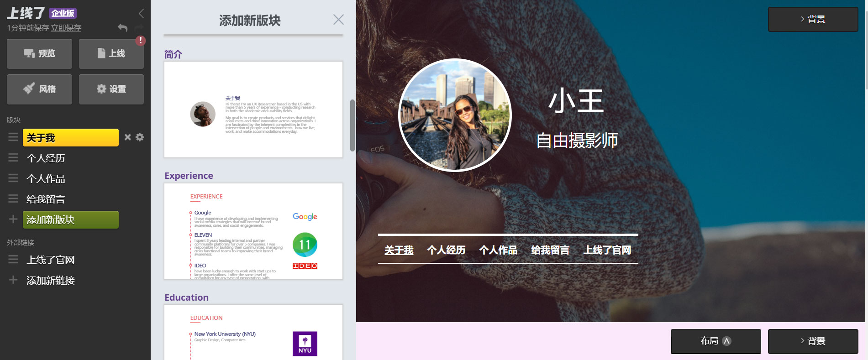Open the 风格 style button

[39, 89]
